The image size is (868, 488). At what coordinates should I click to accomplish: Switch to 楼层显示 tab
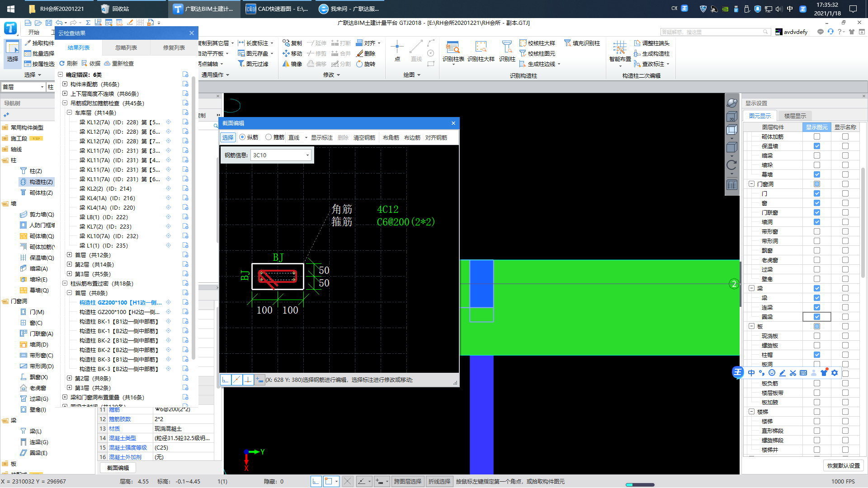(795, 116)
